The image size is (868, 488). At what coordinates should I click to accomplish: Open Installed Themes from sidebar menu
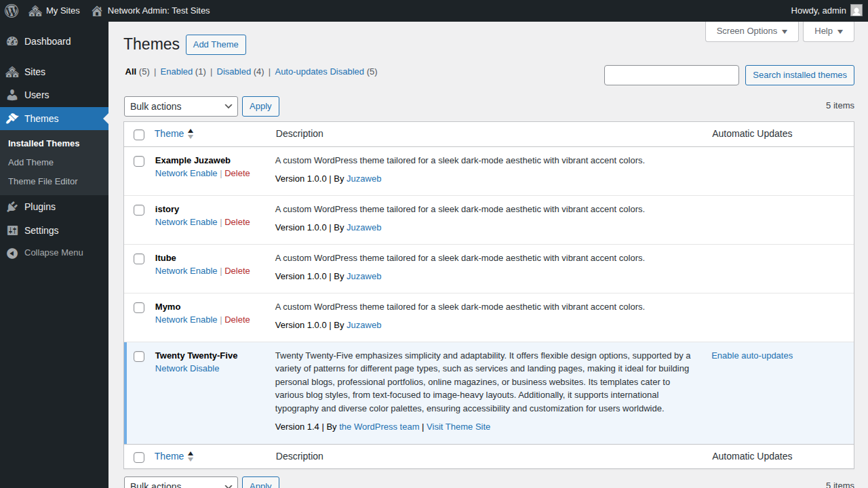pos(43,143)
